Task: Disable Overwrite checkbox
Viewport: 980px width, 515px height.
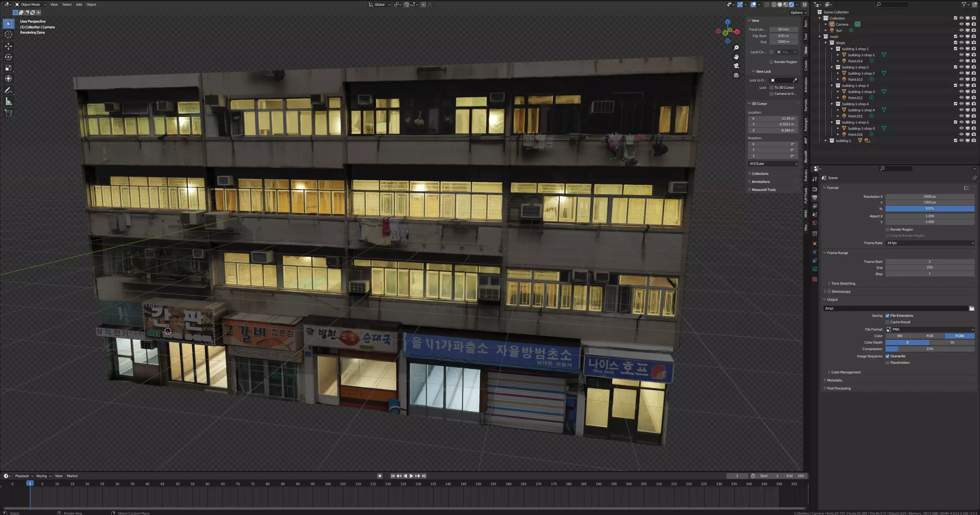Action: 887,356
